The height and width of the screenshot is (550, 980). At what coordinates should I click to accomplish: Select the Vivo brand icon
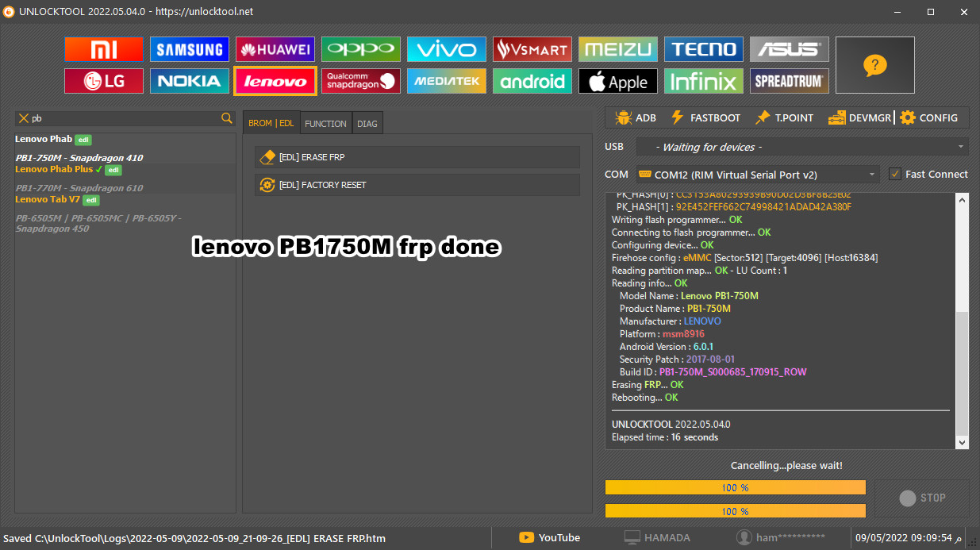click(447, 49)
